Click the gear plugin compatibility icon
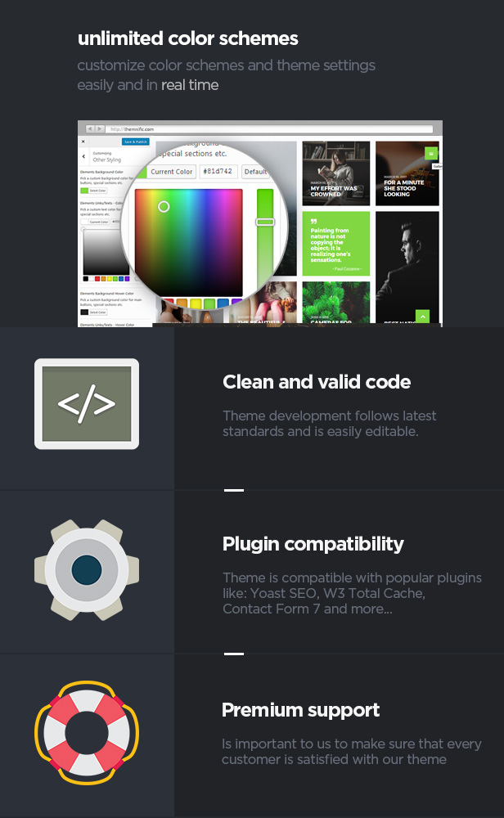This screenshot has width=504, height=818. [x=87, y=569]
